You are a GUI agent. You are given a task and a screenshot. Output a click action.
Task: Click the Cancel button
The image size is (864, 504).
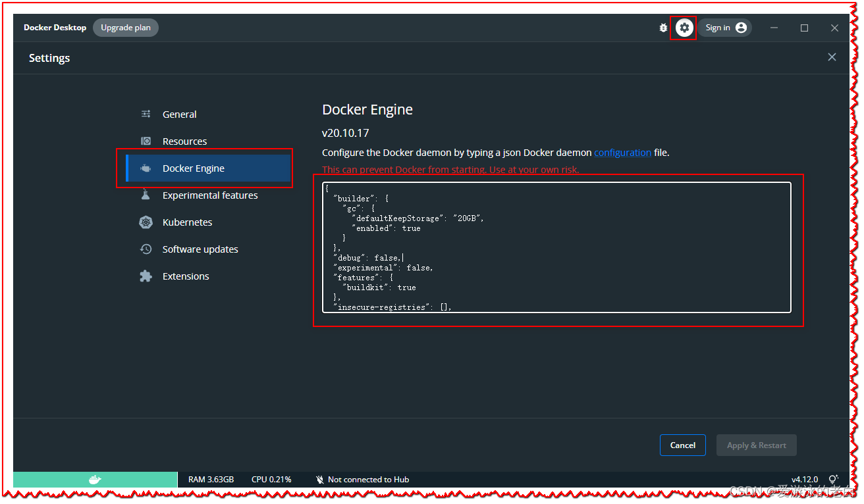click(683, 445)
